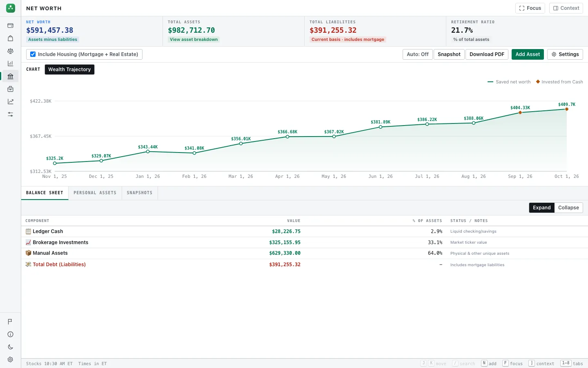Click the Saved net worth legend entry
This screenshot has width=588, height=368.
coord(509,82)
